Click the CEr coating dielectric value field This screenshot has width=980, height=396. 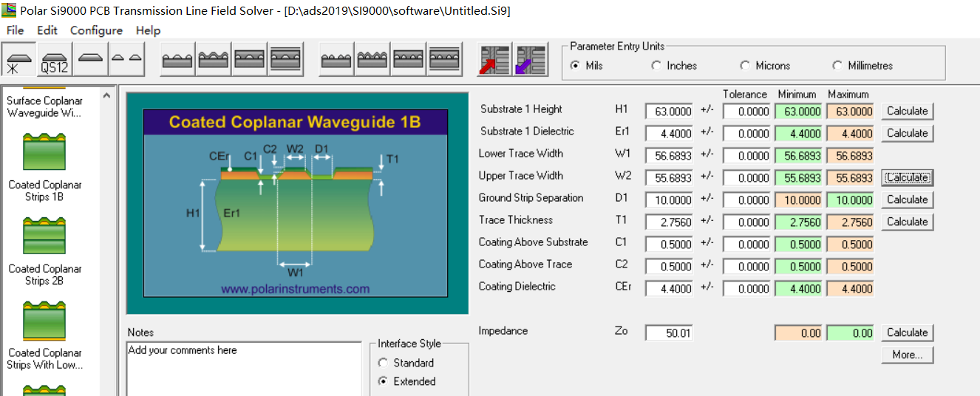coord(670,289)
